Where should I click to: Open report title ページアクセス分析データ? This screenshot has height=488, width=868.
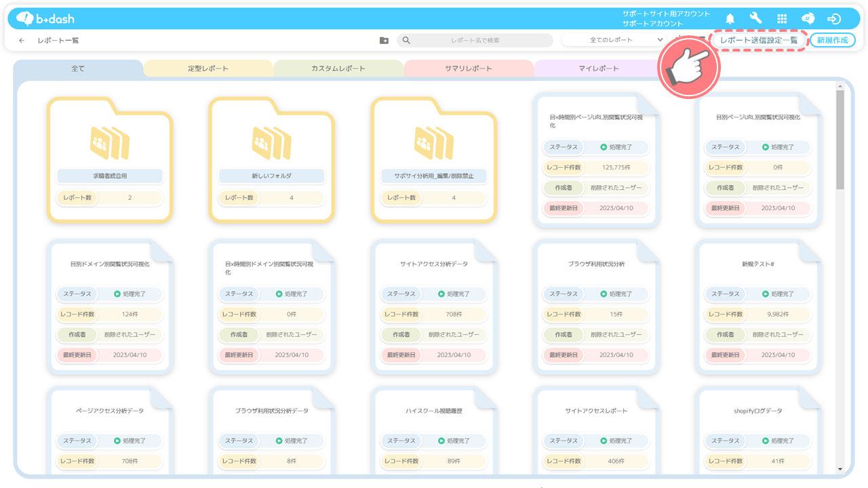pos(110,411)
